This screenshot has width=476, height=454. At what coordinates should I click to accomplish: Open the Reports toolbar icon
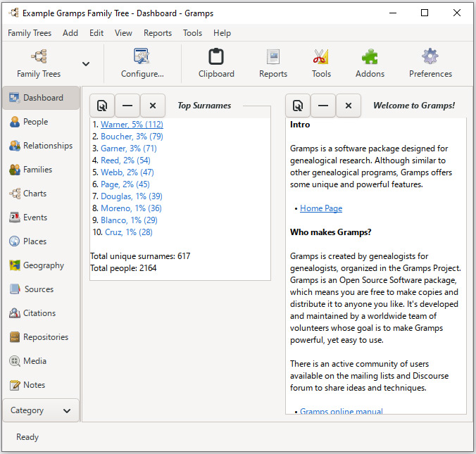point(273,64)
